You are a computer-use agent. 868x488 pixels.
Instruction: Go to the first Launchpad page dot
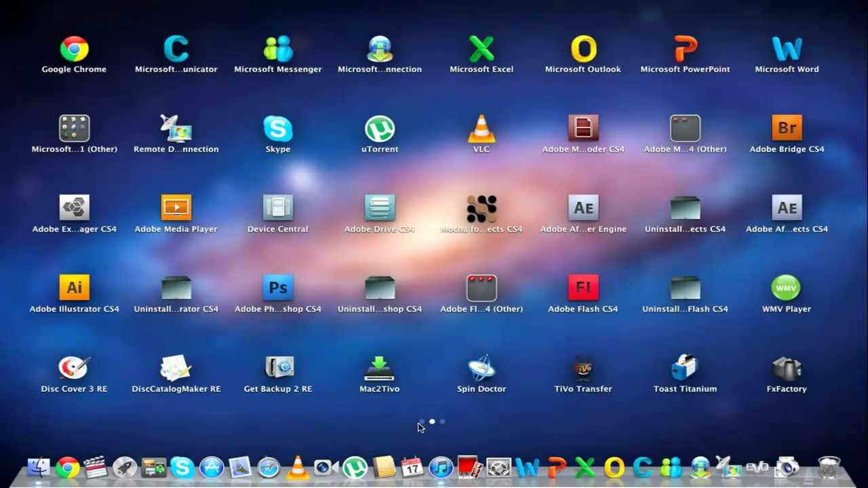[422, 422]
